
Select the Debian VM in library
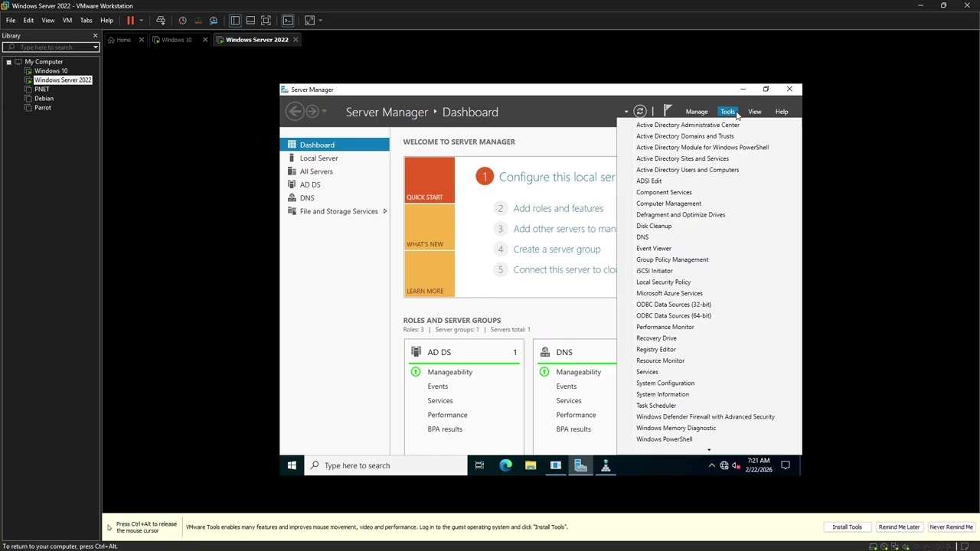pos(44,99)
